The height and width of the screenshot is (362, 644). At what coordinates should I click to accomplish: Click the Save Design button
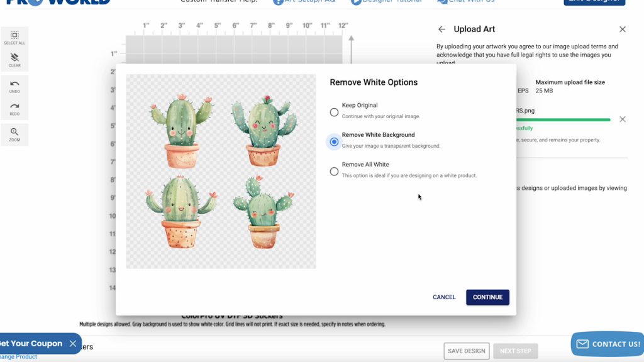point(466,351)
